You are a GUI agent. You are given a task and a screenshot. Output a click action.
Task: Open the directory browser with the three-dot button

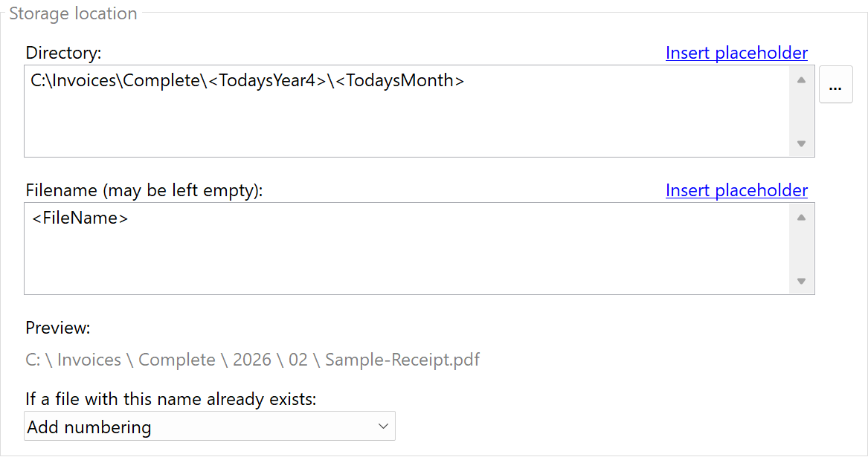[835, 84]
